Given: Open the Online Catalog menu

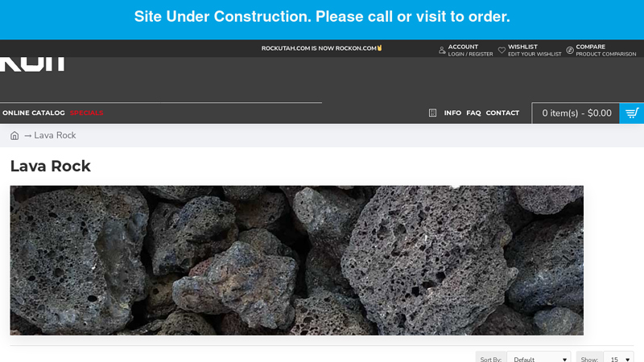Looking at the screenshot, I should pyautogui.click(x=34, y=113).
